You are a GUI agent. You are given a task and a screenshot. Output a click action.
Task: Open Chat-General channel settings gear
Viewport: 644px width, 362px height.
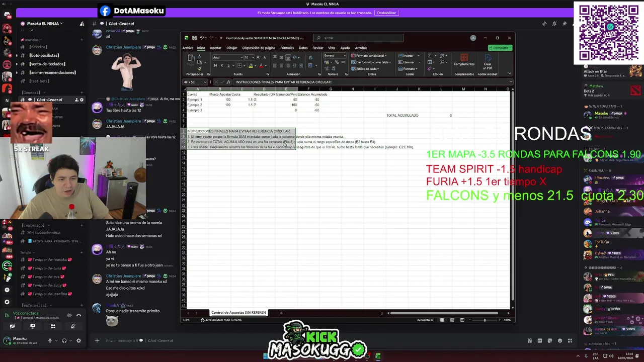82,100
